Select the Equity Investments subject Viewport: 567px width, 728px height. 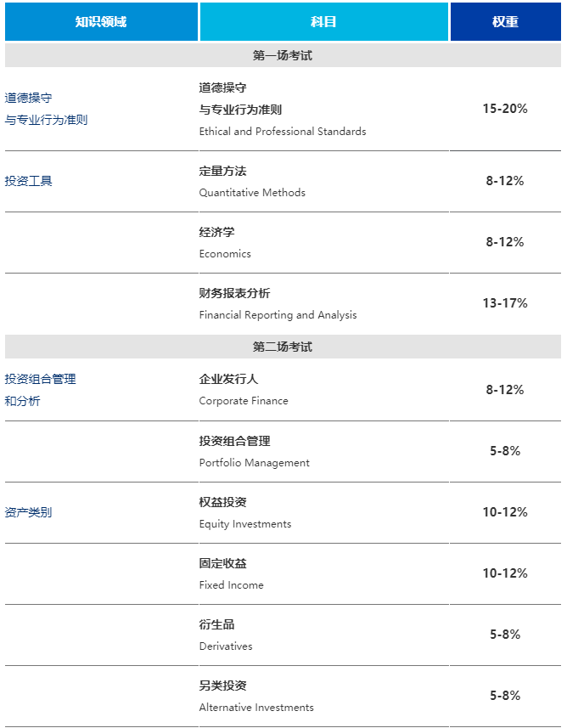click(x=245, y=524)
